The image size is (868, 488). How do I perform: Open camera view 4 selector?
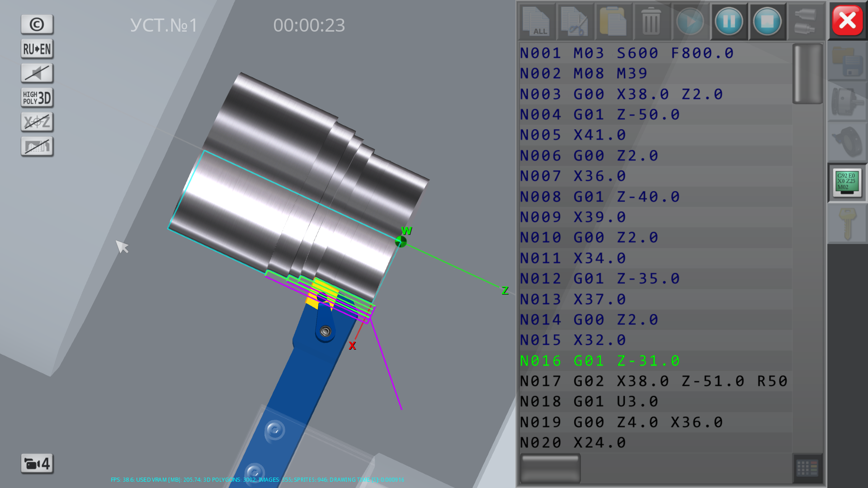pyautogui.click(x=37, y=464)
